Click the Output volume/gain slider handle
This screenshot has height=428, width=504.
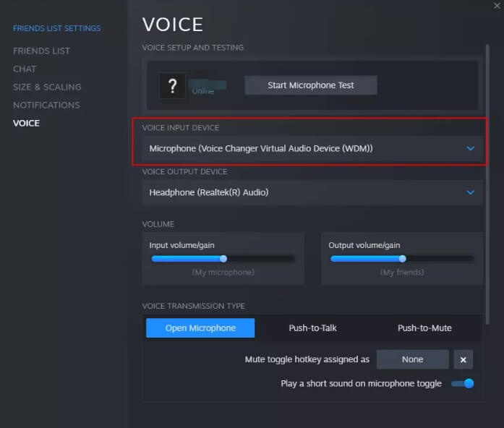402,258
